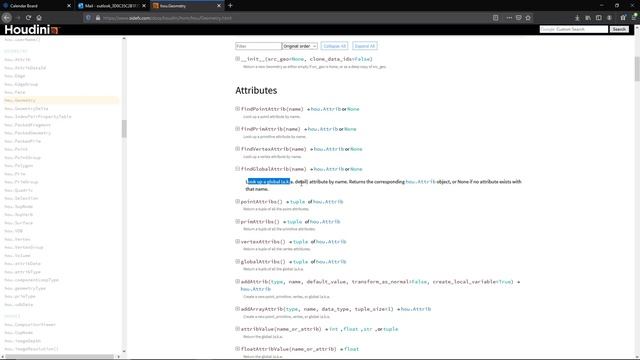Open hou.Vertex in the sidebar
The height and width of the screenshot is (360, 640).
pos(17,239)
